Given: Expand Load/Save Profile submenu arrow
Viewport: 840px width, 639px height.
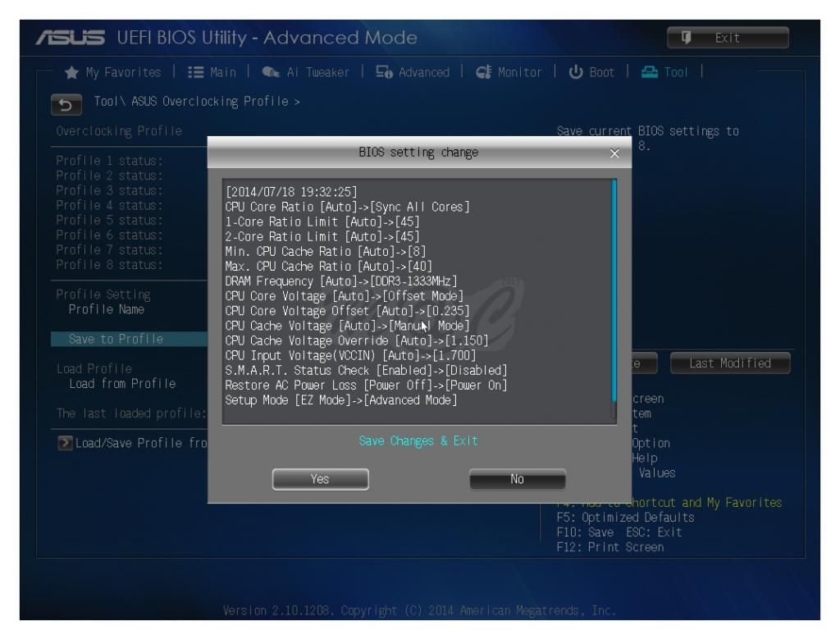Looking at the screenshot, I should pos(65,443).
